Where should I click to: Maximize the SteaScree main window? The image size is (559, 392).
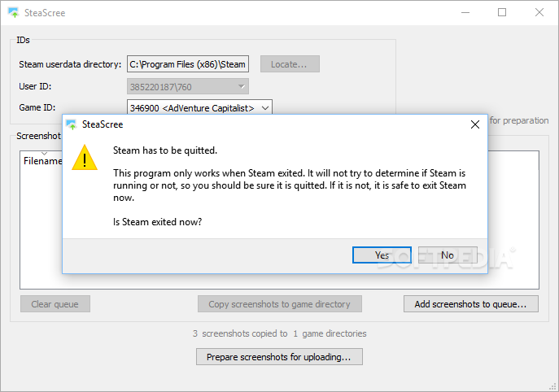pos(502,12)
